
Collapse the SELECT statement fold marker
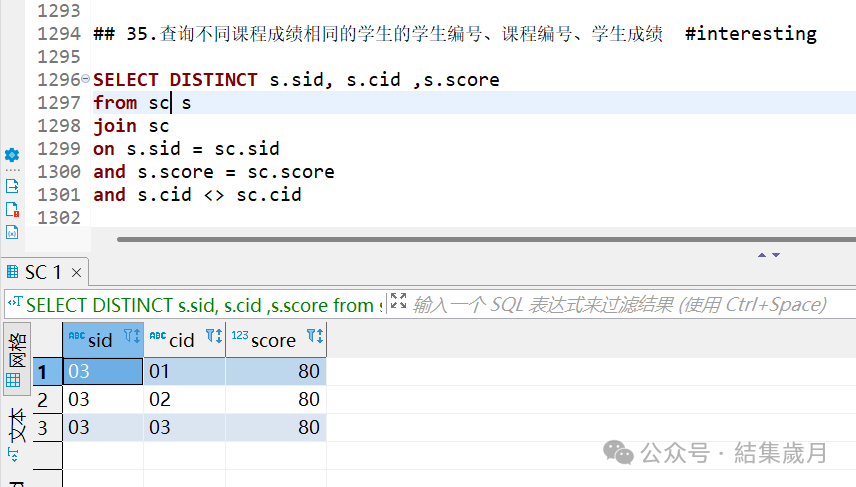click(85, 79)
